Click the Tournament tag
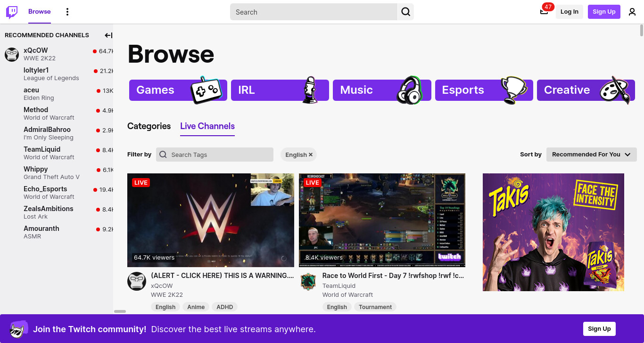Viewport: 644px width, 343px height. 375,307
